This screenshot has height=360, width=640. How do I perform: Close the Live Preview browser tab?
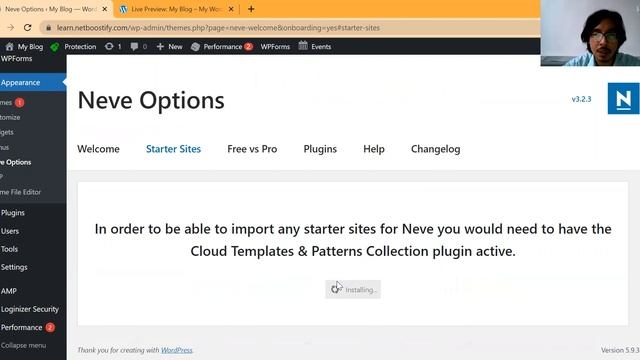[231, 9]
